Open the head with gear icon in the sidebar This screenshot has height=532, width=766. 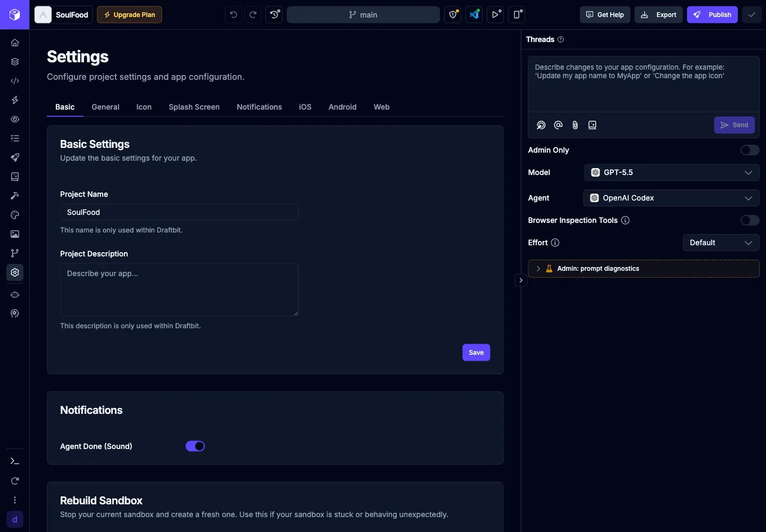15,314
